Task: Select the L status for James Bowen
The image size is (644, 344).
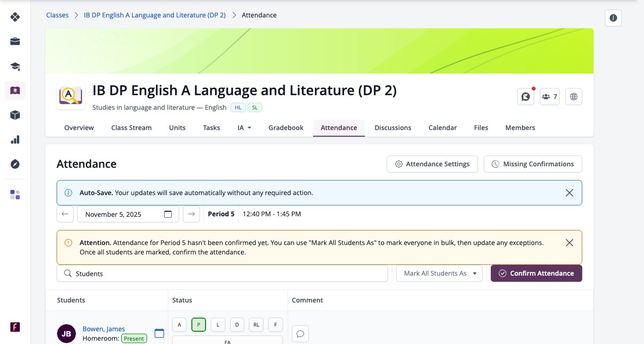Action: (218, 325)
